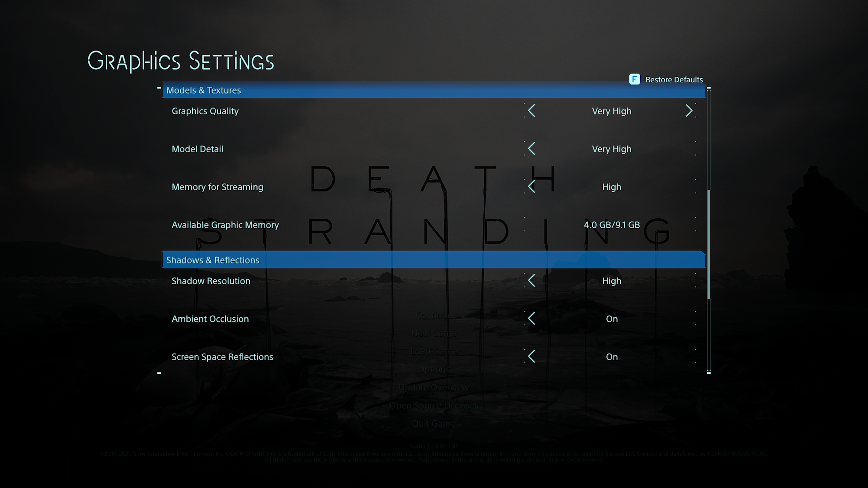
Task: Select the Shadow Resolution High value
Action: click(x=612, y=281)
